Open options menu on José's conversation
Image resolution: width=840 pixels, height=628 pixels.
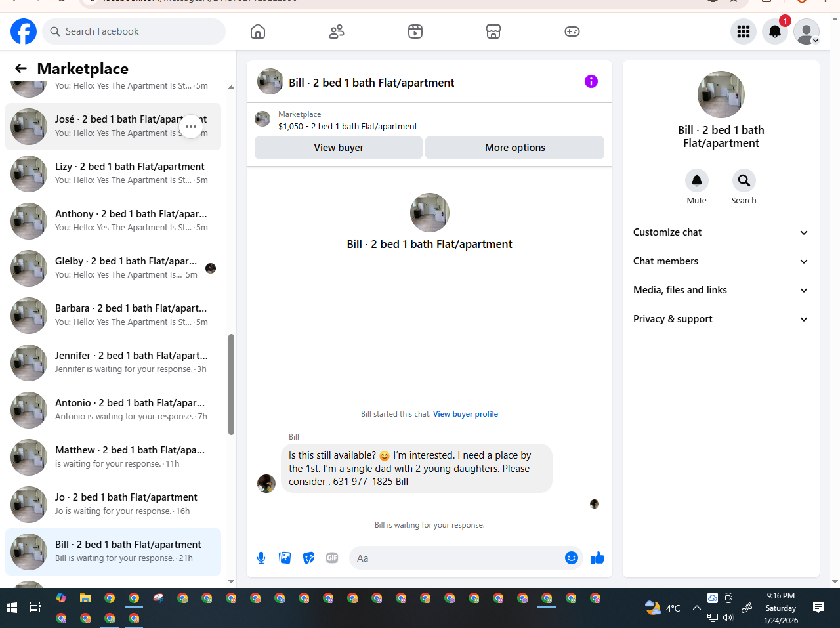(x=191, y=127)
